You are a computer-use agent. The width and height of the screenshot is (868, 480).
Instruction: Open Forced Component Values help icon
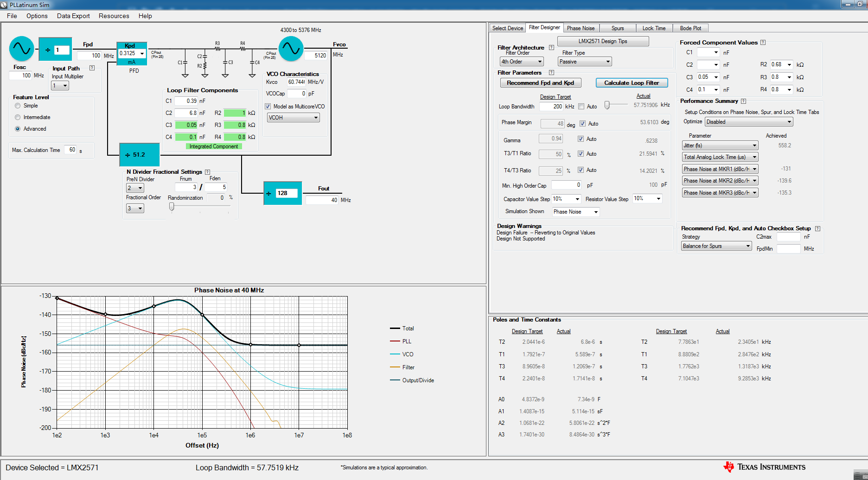[x=763, y=43]
